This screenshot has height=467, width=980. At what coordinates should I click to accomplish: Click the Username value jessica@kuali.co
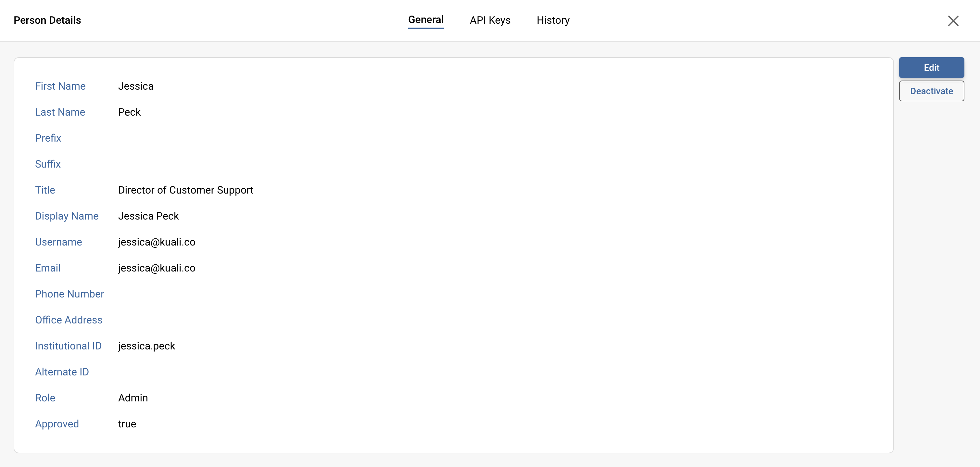pos(157,242)
